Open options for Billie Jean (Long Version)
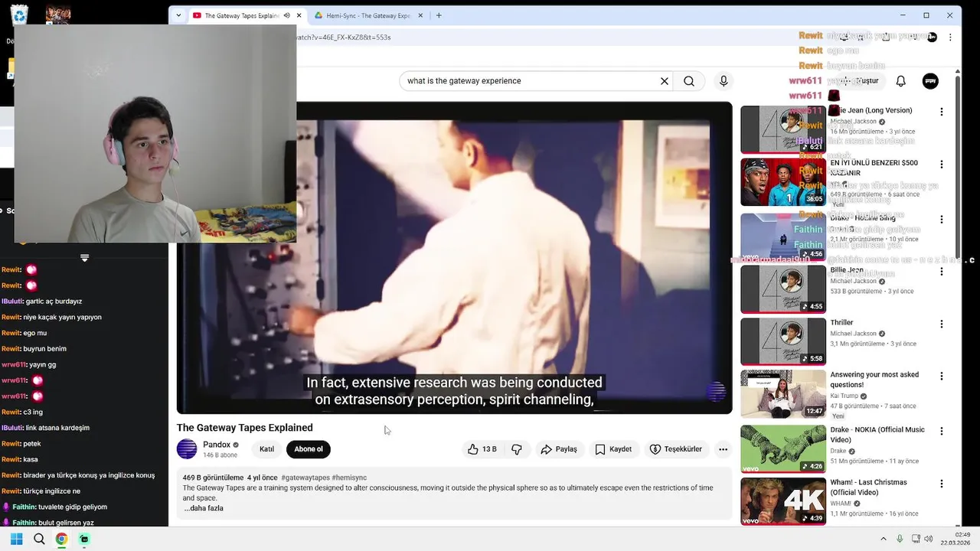 click(942, 112)
